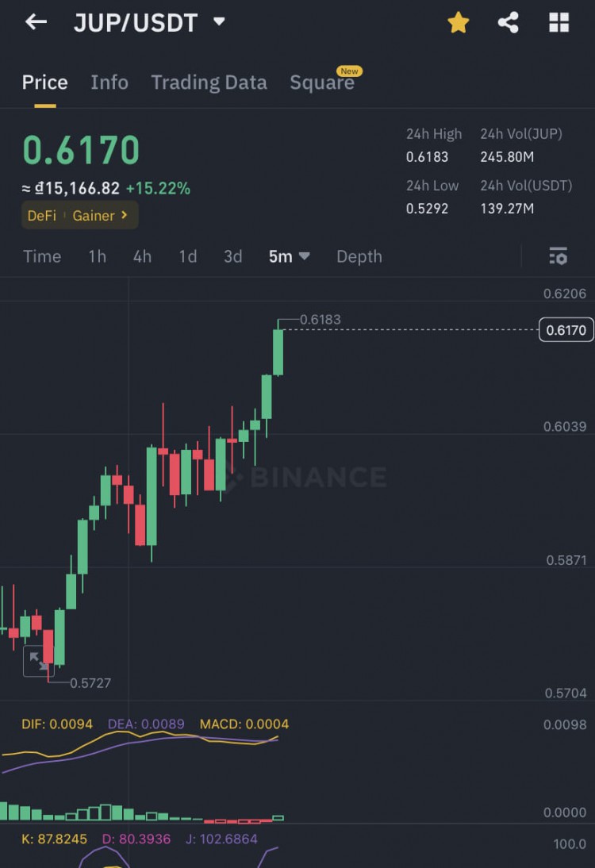Tap the DIF: 0.0094 indicator label

tap(57, 724)
